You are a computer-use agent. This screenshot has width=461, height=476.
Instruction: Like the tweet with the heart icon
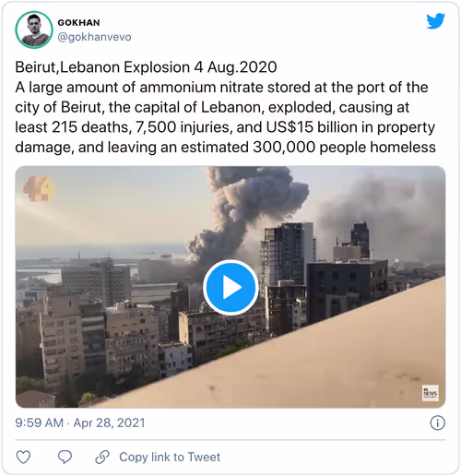point(23,457)
